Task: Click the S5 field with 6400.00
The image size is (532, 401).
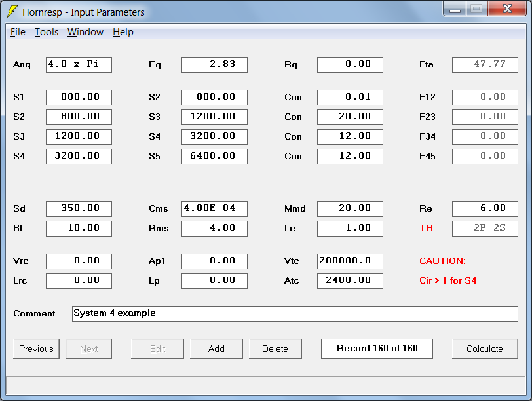Action: [214, 157]
